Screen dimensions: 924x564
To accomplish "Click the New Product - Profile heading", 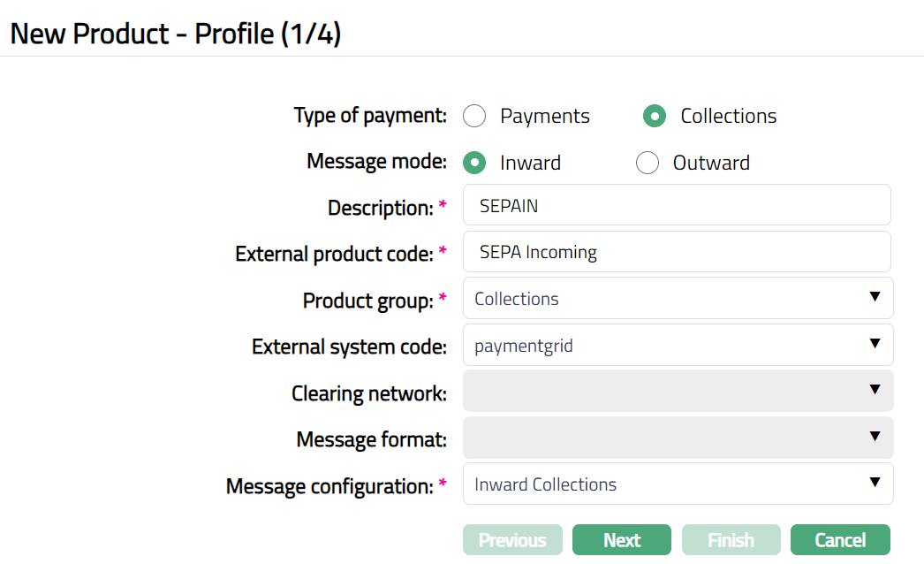I will click(x=176, y=34).
